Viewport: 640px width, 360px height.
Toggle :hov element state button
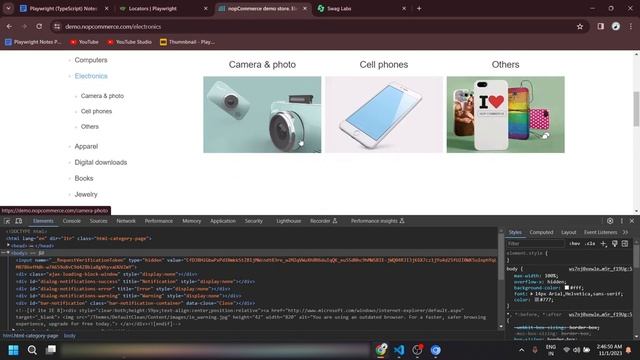coord(575,244)
